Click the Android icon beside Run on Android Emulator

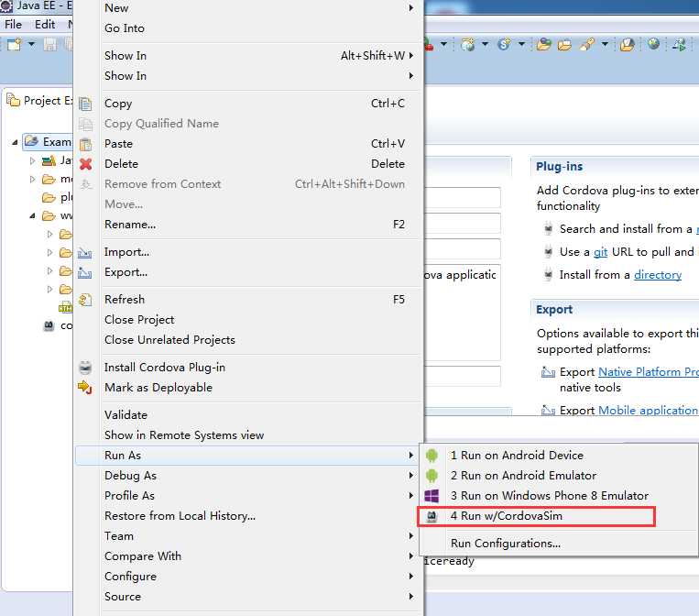point(431,476)
